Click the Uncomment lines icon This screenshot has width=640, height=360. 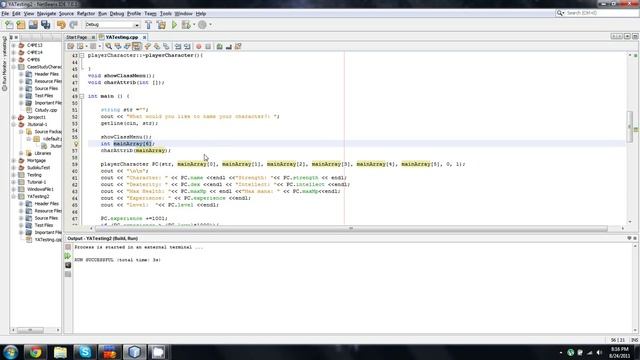point(229,47)
